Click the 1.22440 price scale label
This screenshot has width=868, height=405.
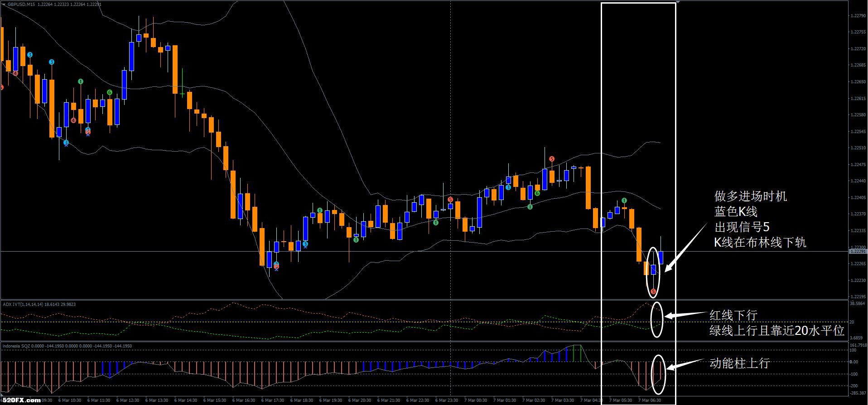(x=857, y=181)
